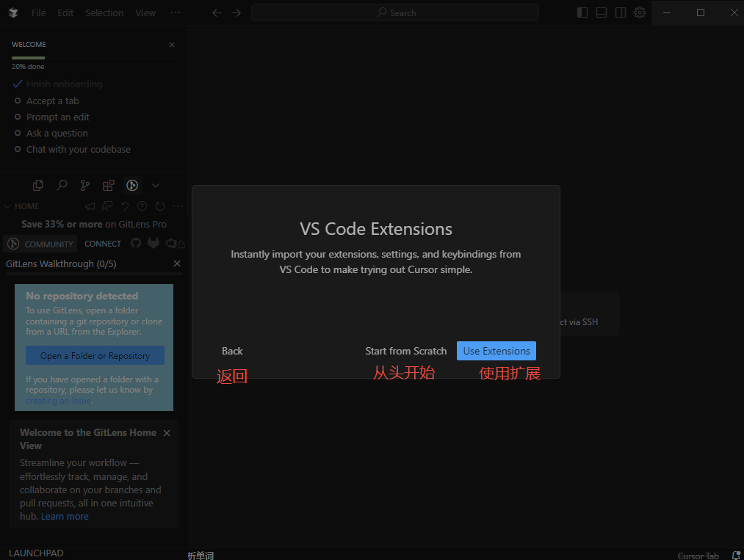Image resolution: width=744 pixels, height=560 pixels.
Task: Toggle the bottom panel layout icon
Action: [602, 12]
